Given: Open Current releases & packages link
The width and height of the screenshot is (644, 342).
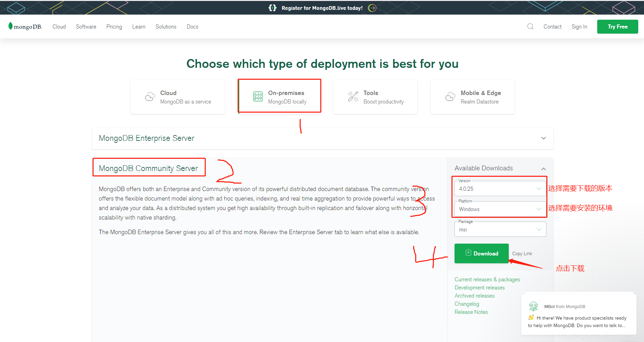Looking at the screenshot, I should (x=487, y=279).
